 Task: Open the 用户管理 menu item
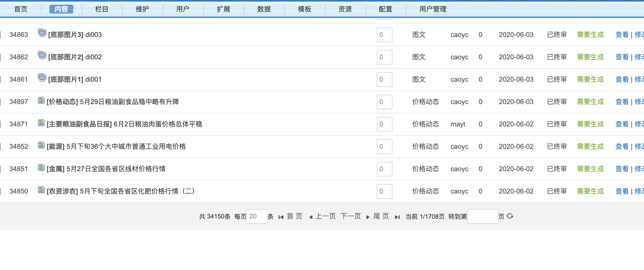coord(433,9)
